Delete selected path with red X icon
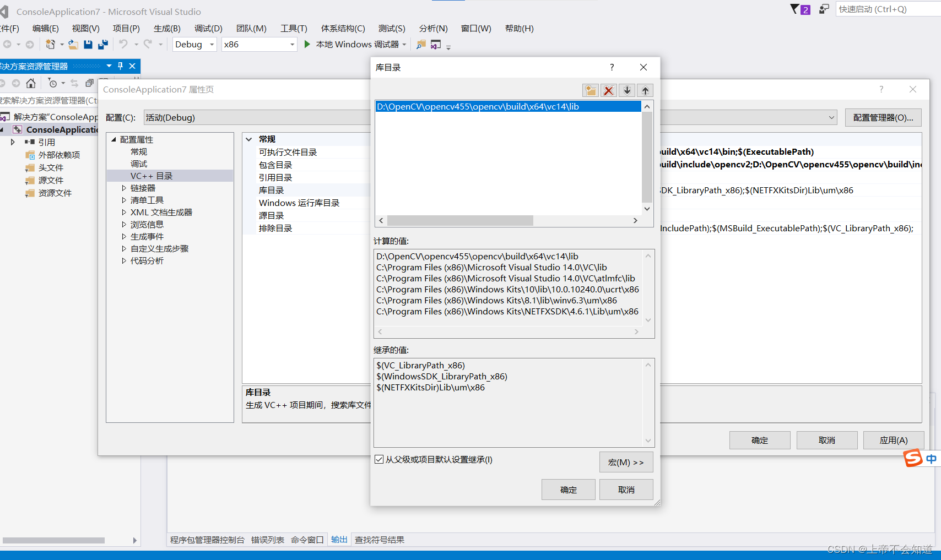Image resolution: width=941 pixels, height=560 pixels. click(x=609, y=90)
